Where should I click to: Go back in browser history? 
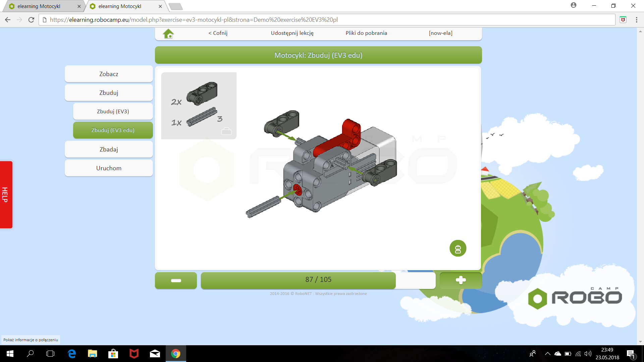coord(8,20)
